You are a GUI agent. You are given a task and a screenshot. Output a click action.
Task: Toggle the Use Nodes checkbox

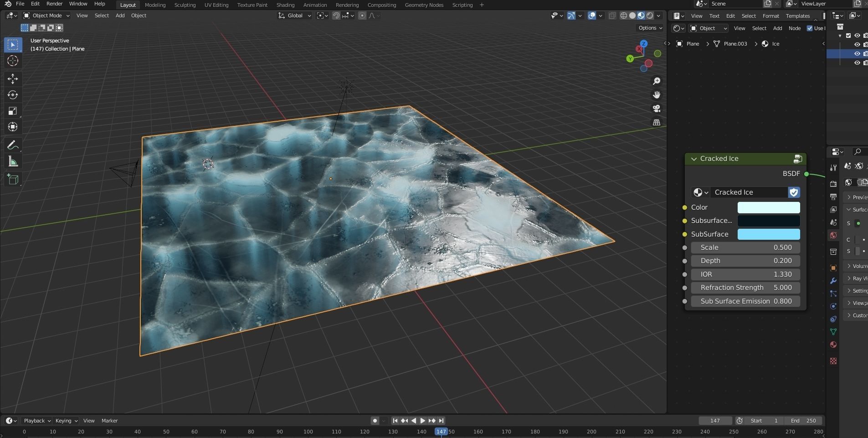coord(810,28)
